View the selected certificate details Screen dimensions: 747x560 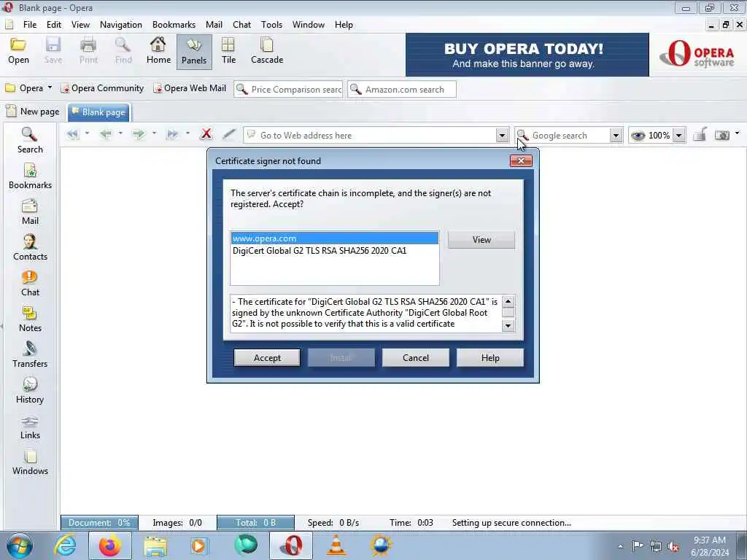[481, 239]
